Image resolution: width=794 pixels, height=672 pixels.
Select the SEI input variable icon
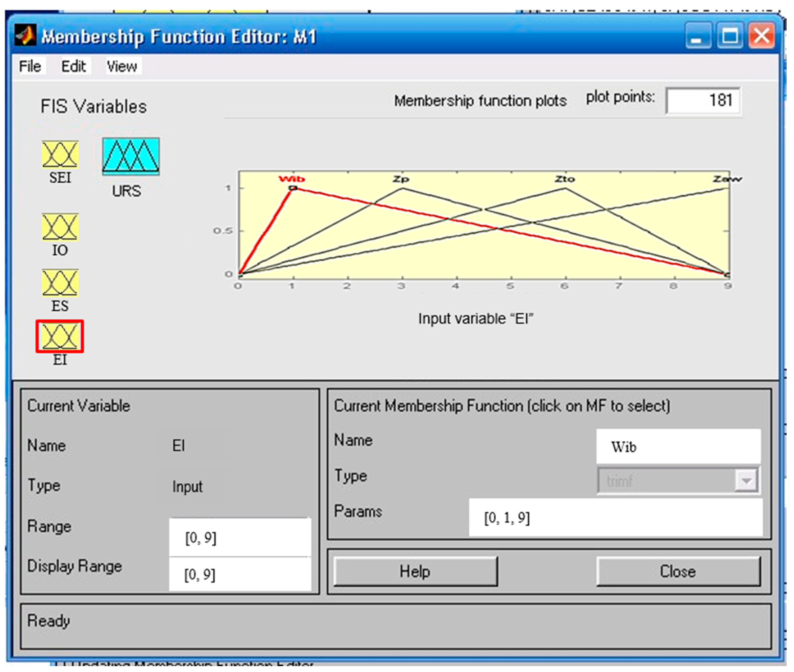click(x=60, y=154)
